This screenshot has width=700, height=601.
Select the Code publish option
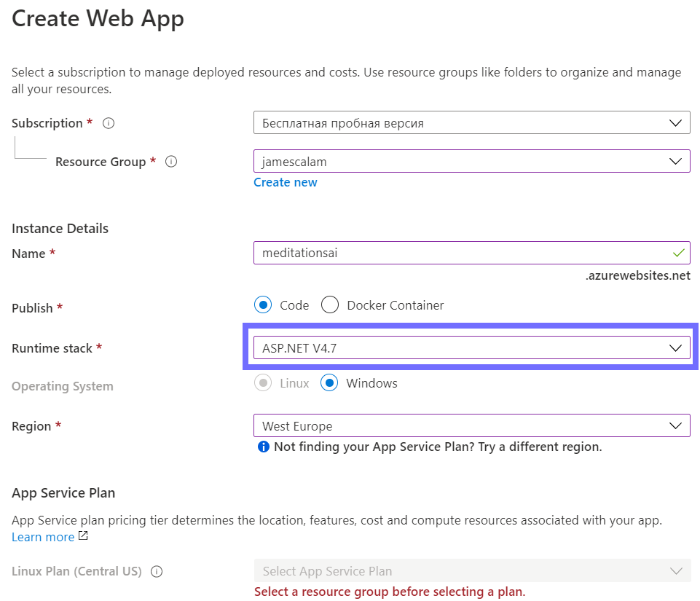coord(264,305)
